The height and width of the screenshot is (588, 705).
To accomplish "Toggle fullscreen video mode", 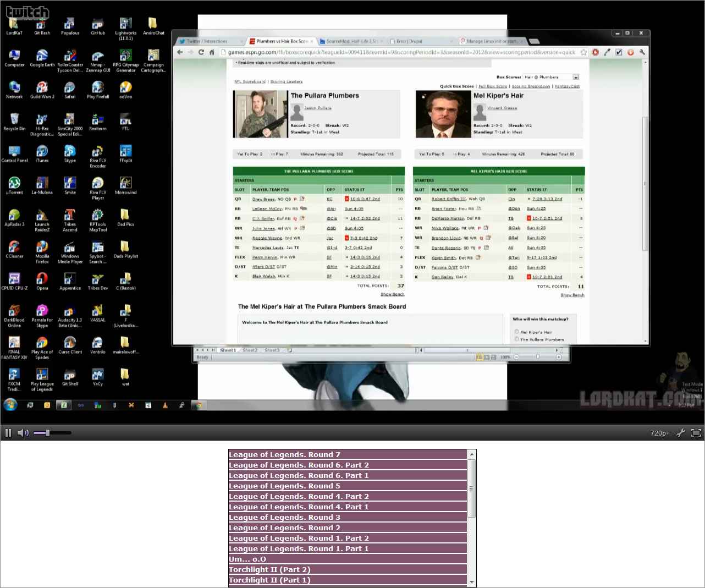I will click(x=696, y=433).
